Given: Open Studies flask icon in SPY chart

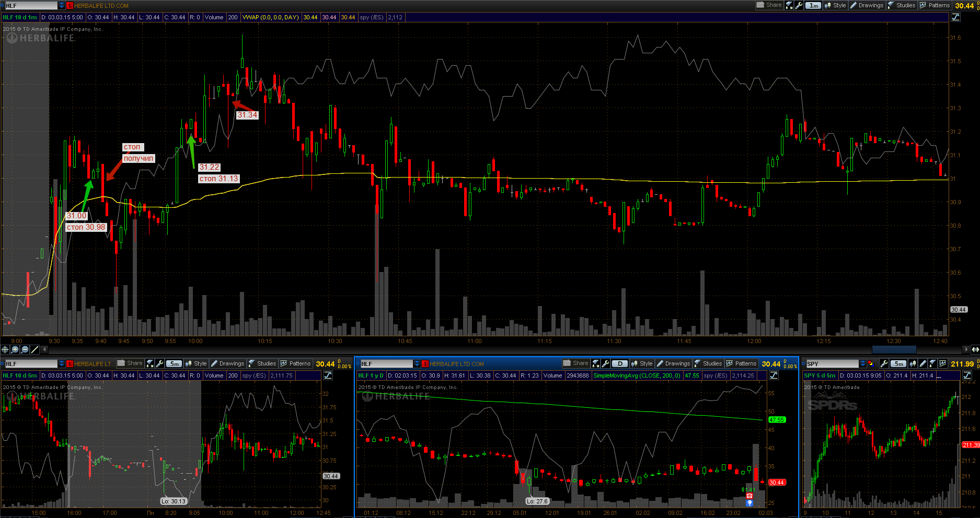Looking at the screenshot, I should 932,364.
